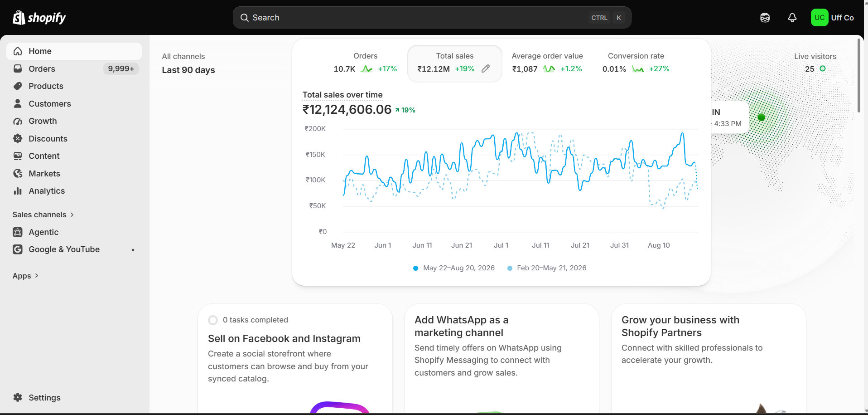The image size is (868, 415).
Task: Open Settings gear in sidebar
Action: pyautogui.click(x=18, y=397)
